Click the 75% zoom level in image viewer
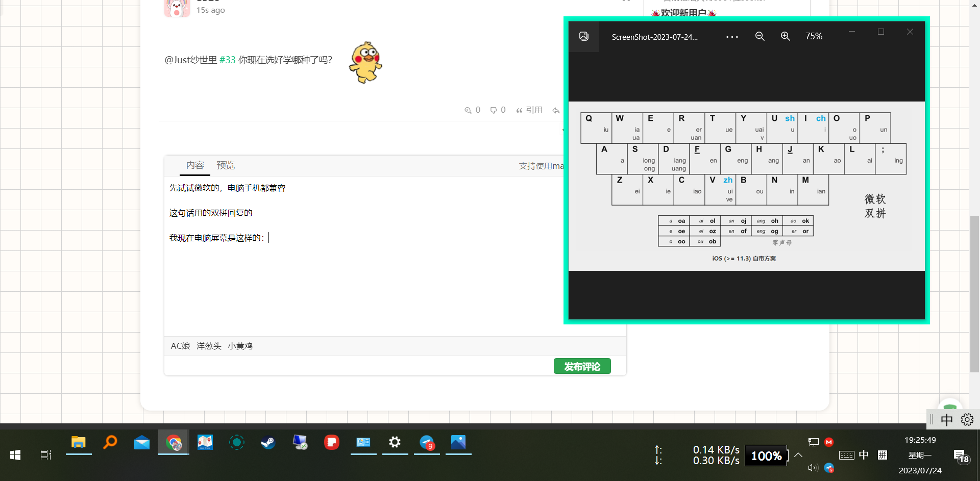980x481 pixels. click(814, 36)
